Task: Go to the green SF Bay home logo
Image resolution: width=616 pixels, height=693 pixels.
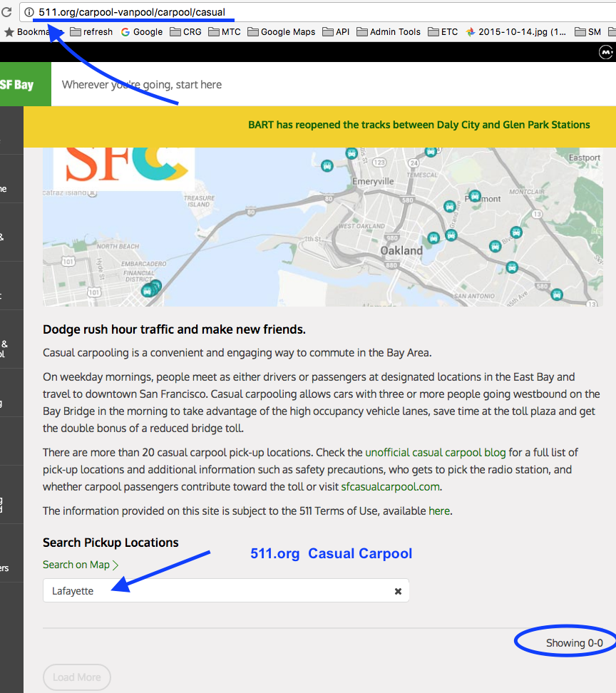Action: point(25,84)
